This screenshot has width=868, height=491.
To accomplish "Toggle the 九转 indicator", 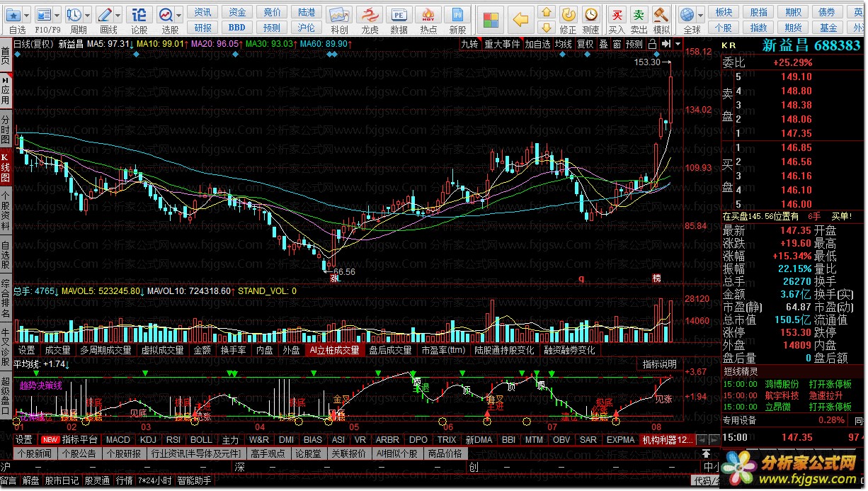I will pos(470,44).
